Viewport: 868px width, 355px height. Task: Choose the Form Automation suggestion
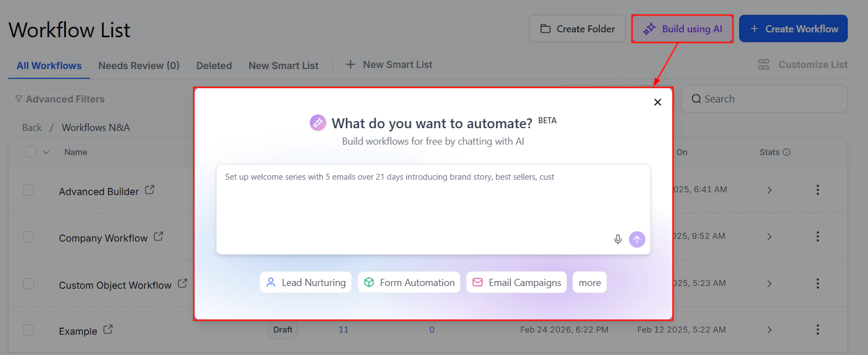409,283
